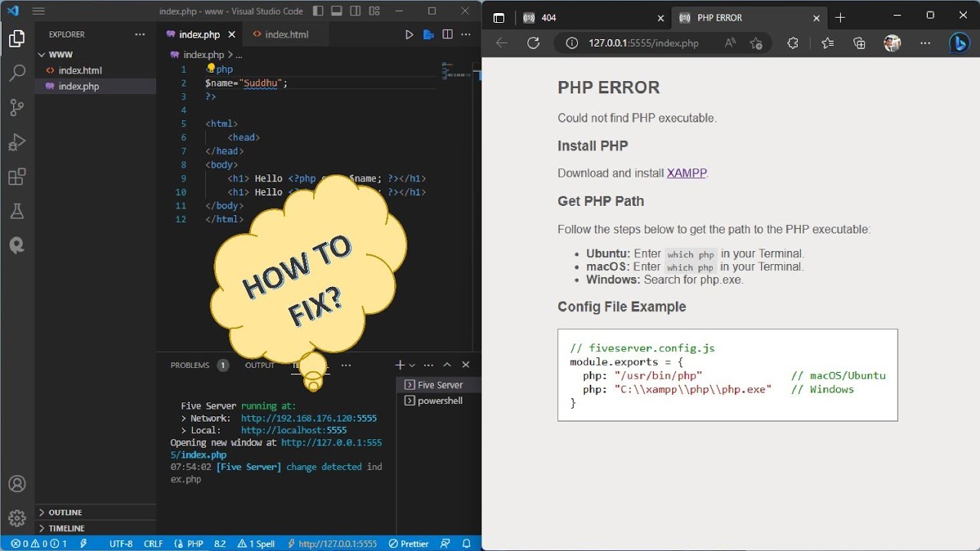Toggle the VS Code Primary Side Bar
The height and width of the screenshot is (551, 980).
(x=318, y=11)
